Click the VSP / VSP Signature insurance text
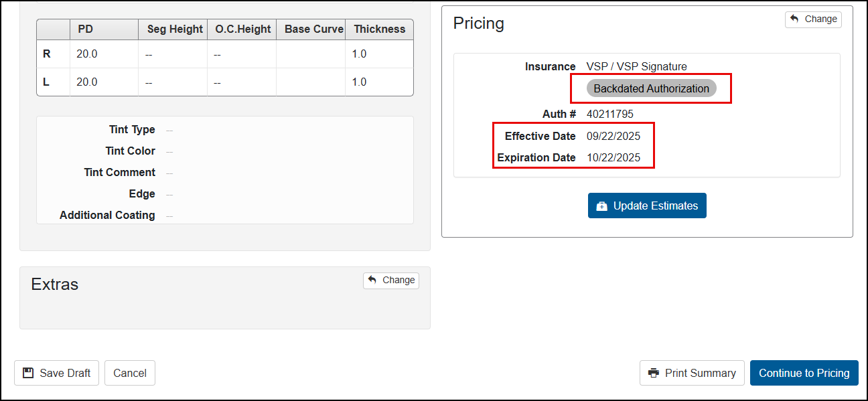Screen dimensions: 868x401 [636, 67]
